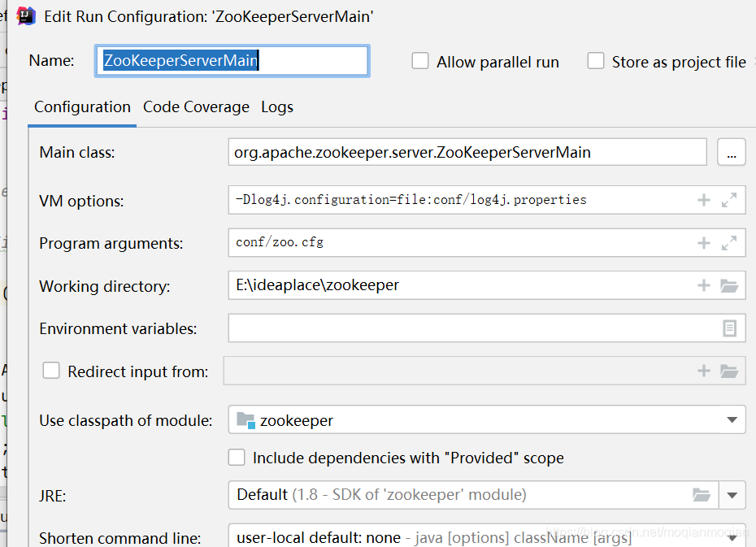The width and height of the screenshot is (756, 547).
Task: Click the IntelliJ IDEA logo in dialog title
Action: tap(26, 16)
